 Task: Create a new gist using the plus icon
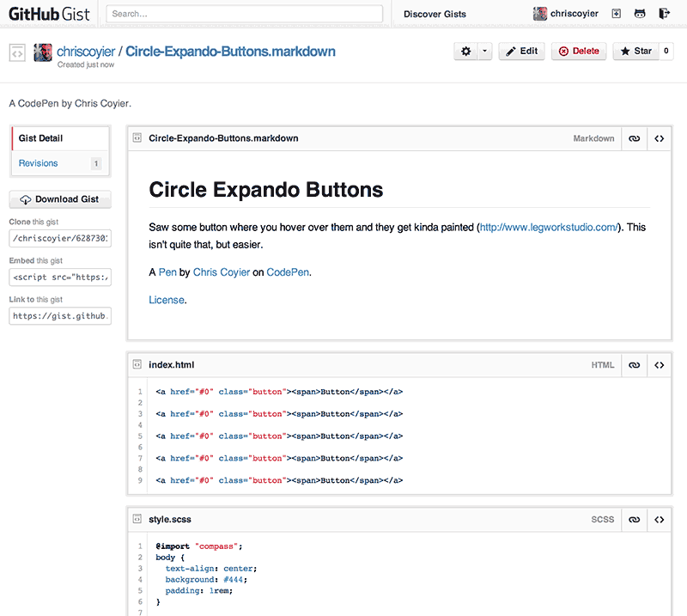[x=617, y=14]
